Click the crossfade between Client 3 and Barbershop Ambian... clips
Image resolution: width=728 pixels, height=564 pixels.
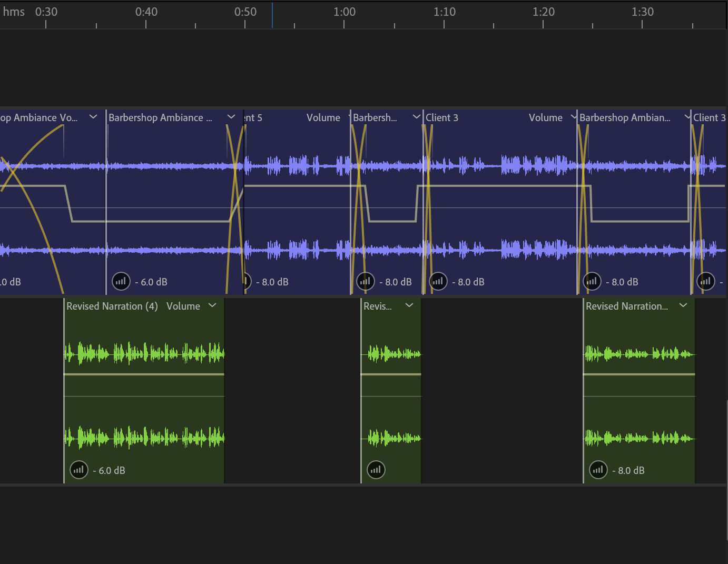pos(583,209)
